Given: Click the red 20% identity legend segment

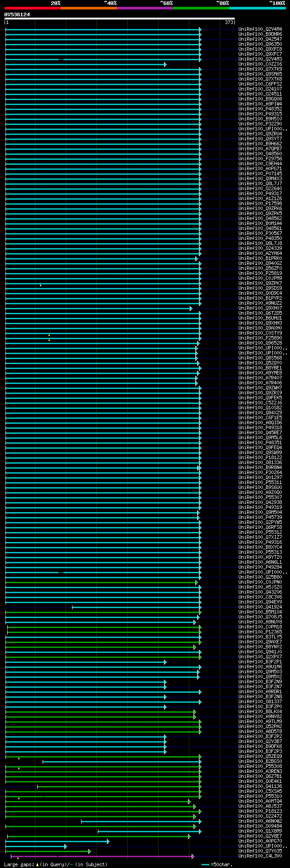Looking at the screenshot, I should pos(33,8).
